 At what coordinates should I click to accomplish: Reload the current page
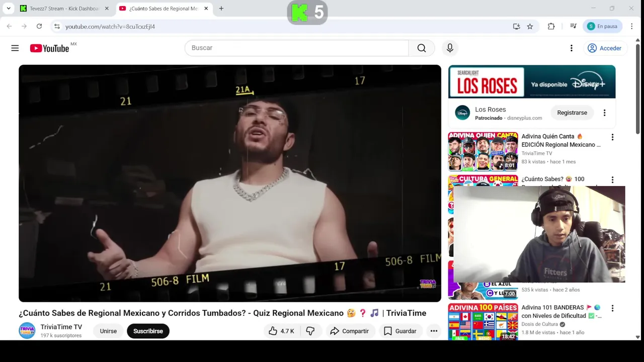[39, 26]
